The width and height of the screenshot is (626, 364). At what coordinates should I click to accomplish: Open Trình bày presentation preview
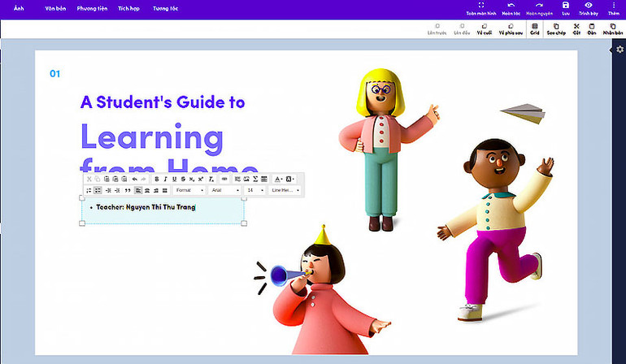[x=589, y=8]
